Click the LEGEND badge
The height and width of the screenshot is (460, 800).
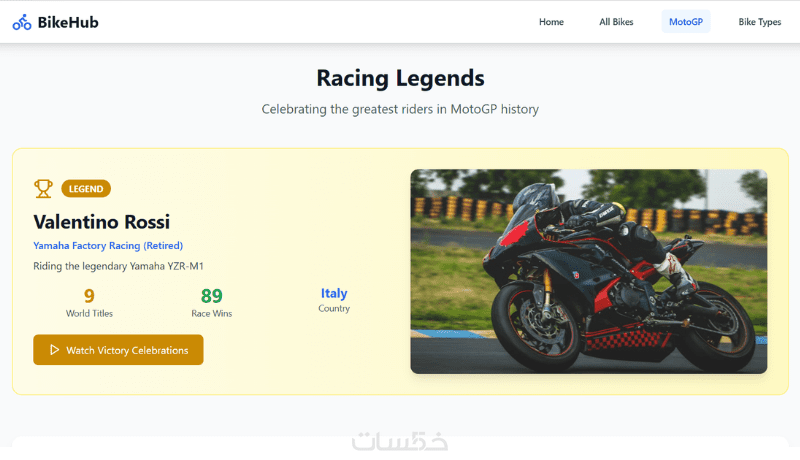[x=86, y=189]
